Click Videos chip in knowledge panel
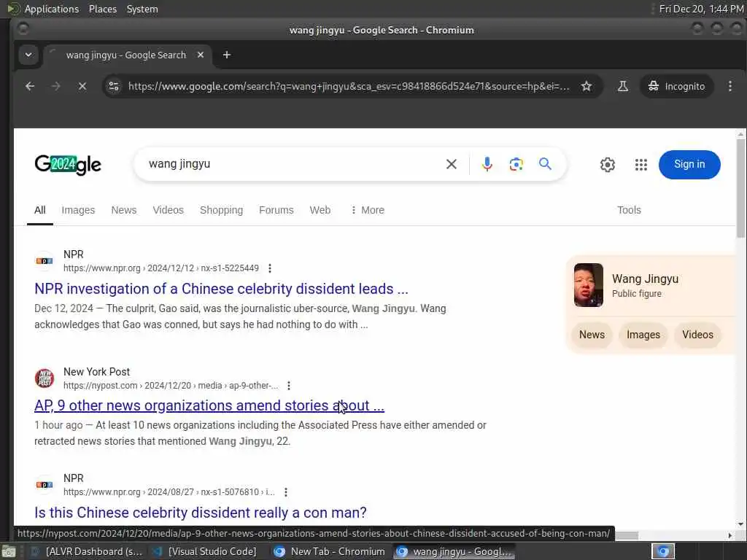The width and height of the screenshot is (747, 560). coord(697,335)
